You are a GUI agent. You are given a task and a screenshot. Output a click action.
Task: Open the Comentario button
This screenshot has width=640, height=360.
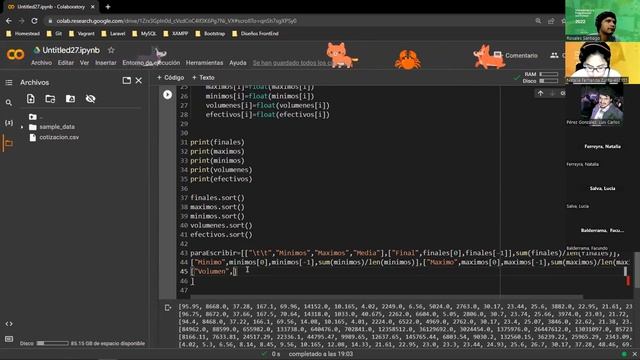click(x=516, y=56)
